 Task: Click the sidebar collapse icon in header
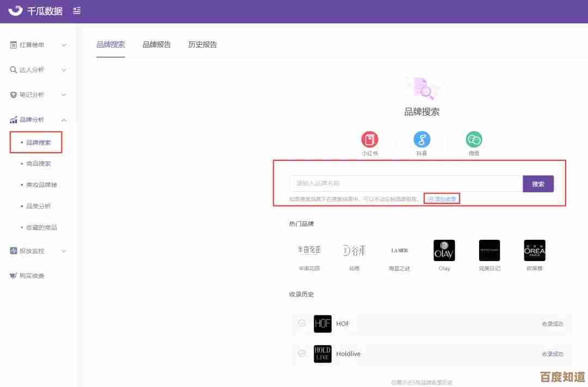77,11
